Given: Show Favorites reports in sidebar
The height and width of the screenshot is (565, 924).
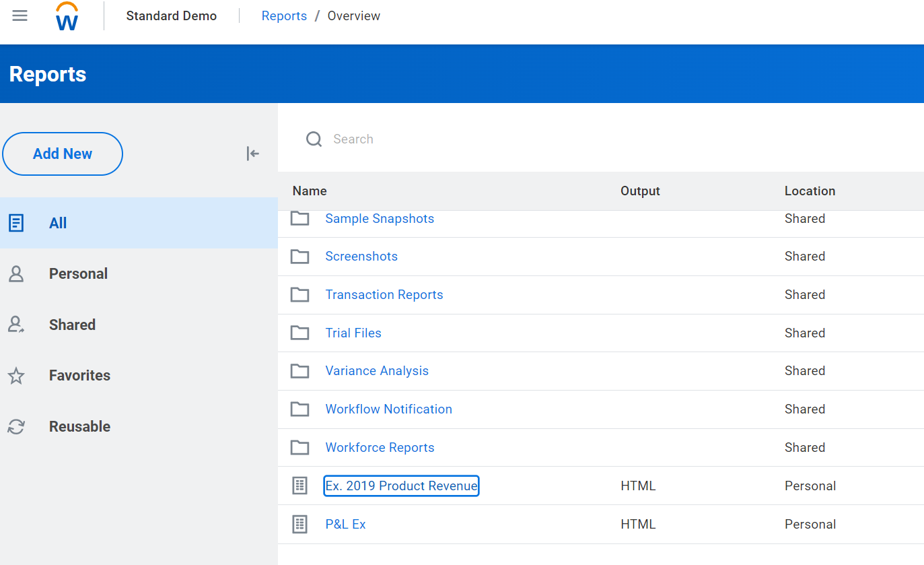Looking at the screenshot, I should (79, 376).
